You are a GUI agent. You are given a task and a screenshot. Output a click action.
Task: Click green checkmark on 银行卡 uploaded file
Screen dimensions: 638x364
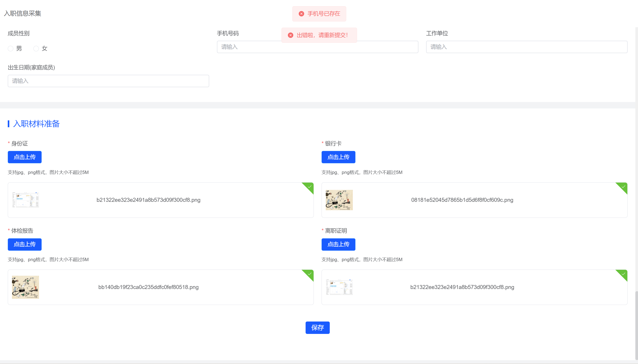[623, 187]
